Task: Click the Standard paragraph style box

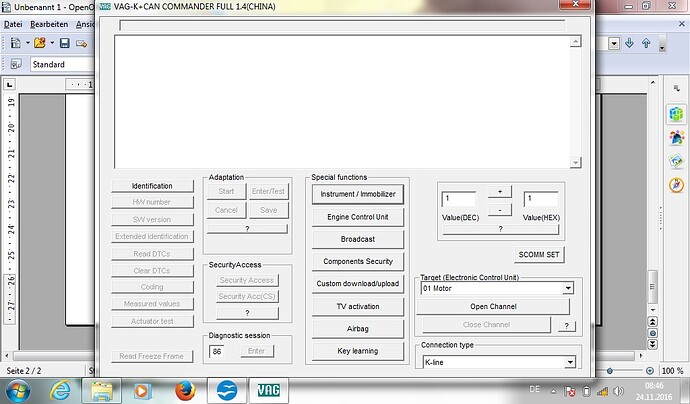Action: [63, 64]
